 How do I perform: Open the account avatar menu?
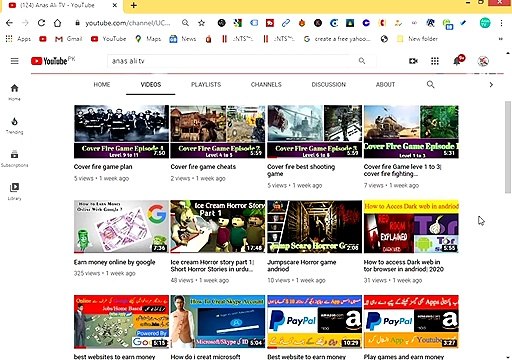pos(483,61)
